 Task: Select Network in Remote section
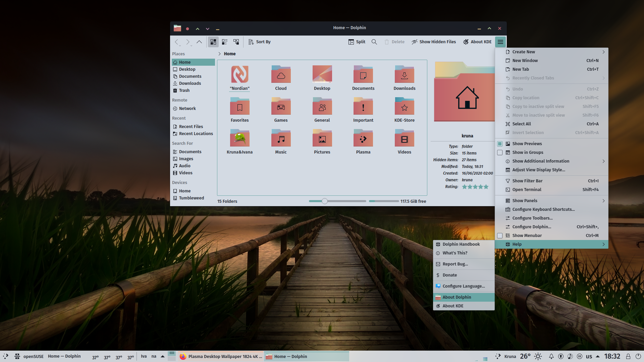193,109
